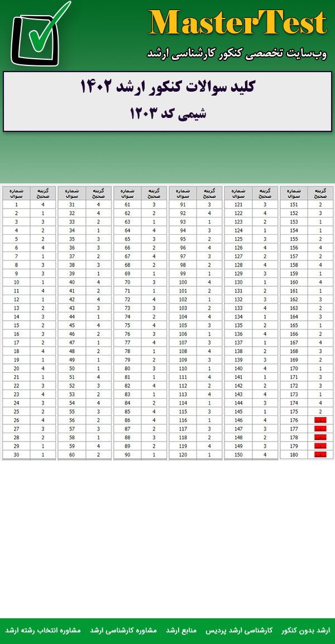Viewport: 335px width, 644px height.
Task: Open the ارشد بدون کنکور footer link
Action: coord(305,630)
